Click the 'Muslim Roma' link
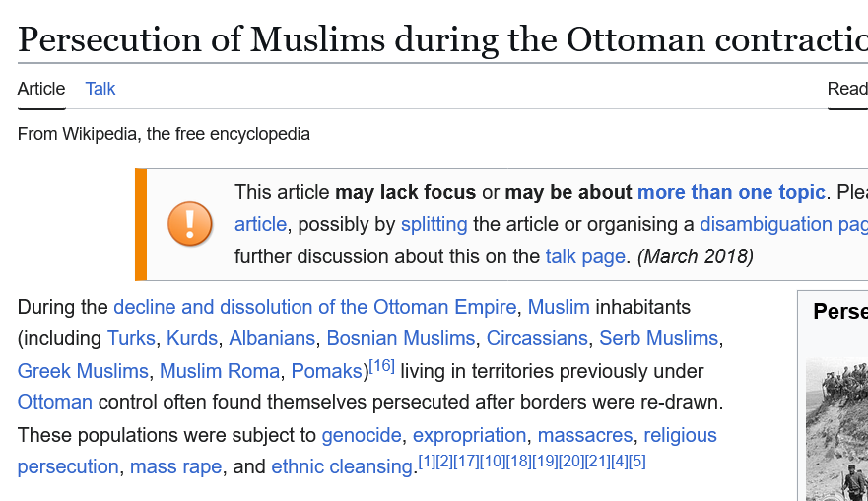 click(x=220, y=371)
